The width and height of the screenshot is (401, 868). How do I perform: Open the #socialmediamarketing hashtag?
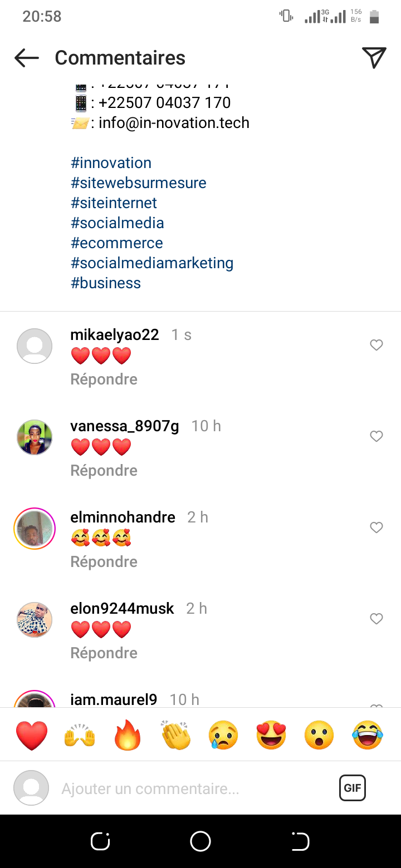tap(152, 263)
